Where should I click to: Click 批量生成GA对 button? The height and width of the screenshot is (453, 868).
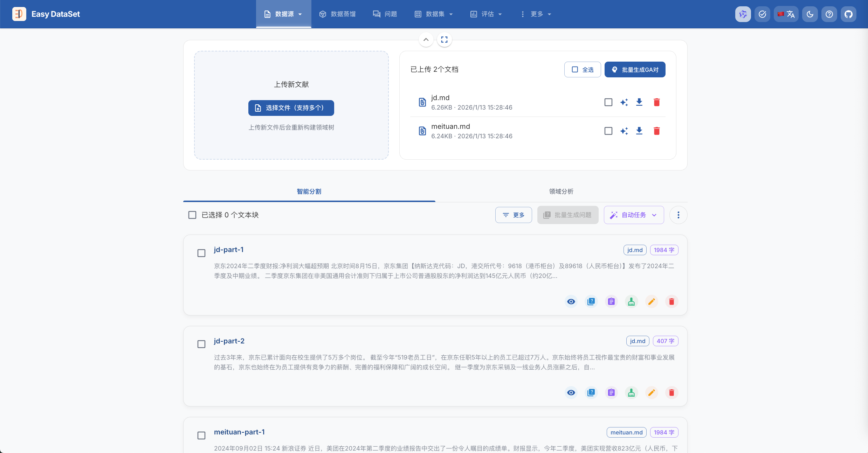pyautogui.click(x=635, y=70)
